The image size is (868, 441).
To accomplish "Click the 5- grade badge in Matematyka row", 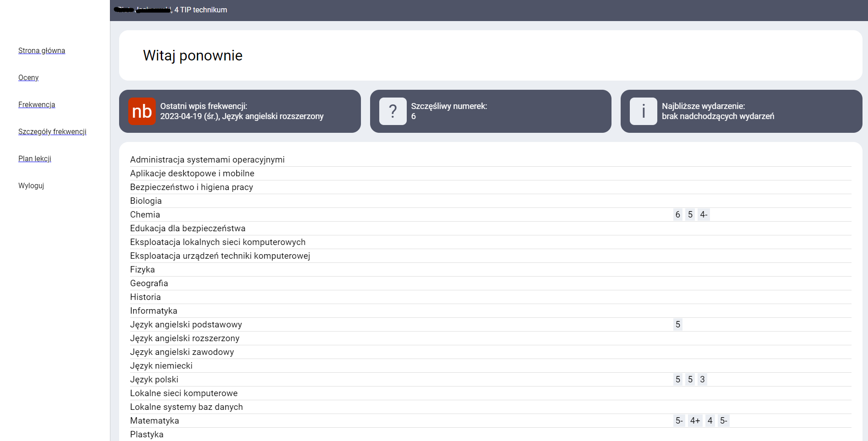I will tap(724, 420).
